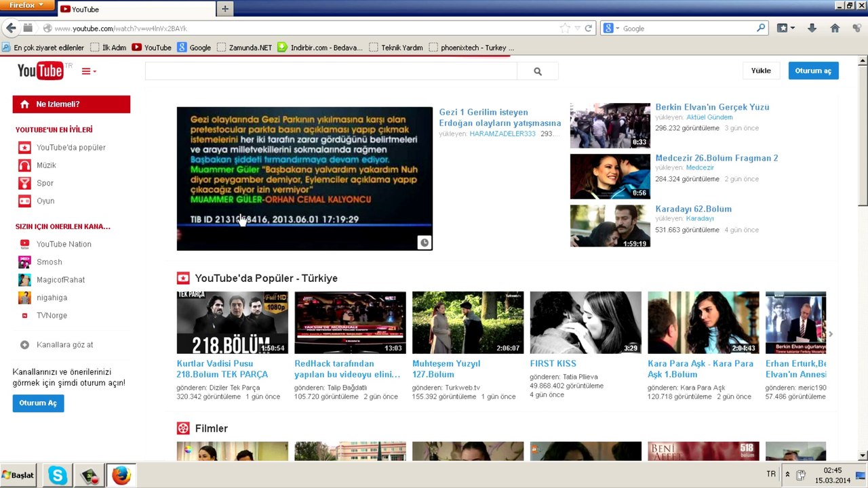Viewport: 868px width, 488px height.
Task: Open uploader HARAMZADELER333 channel link
Action: (502, 134)
